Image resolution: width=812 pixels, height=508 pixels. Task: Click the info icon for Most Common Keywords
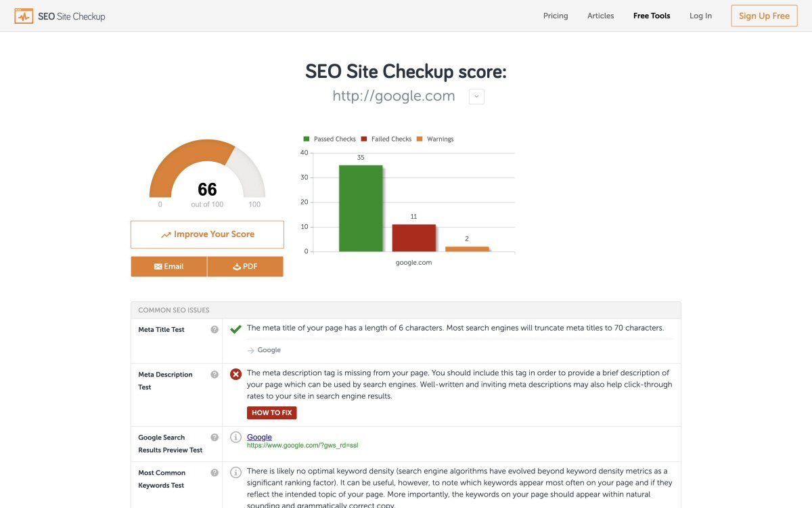235,472
